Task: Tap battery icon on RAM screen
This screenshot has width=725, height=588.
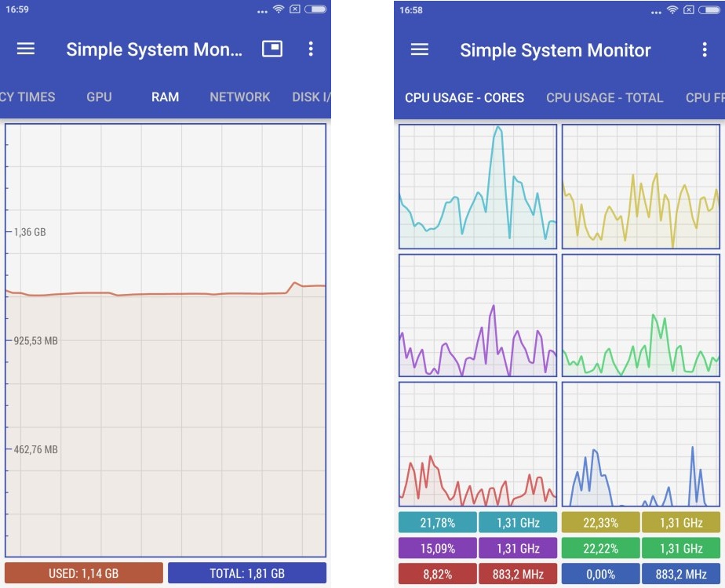Action: coord(315,9)
